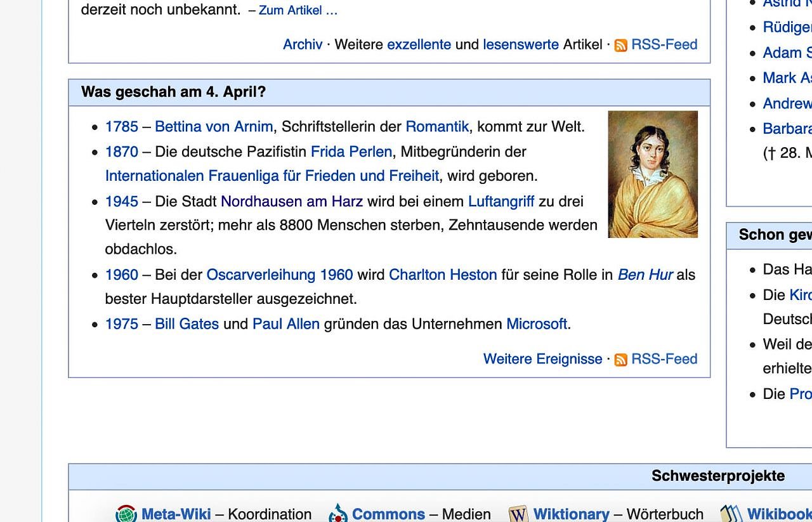Open the Oscarverleihung 1960 link
The width and height of the screenshot is (812, 522).
pos(279,275)
